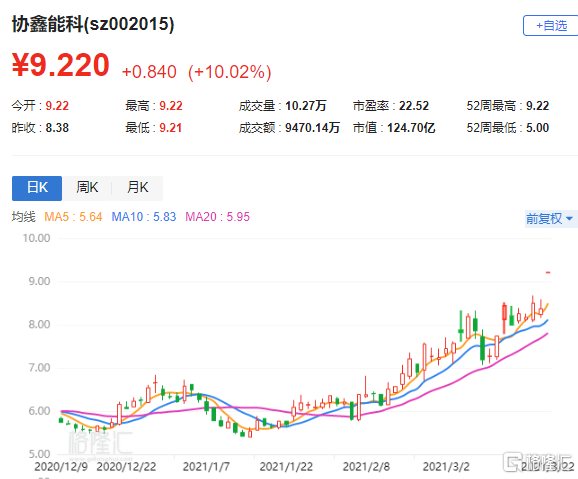578x479 pixels.
Task: Click the 2021/2/8 date axis label
Action: [366, 466]
